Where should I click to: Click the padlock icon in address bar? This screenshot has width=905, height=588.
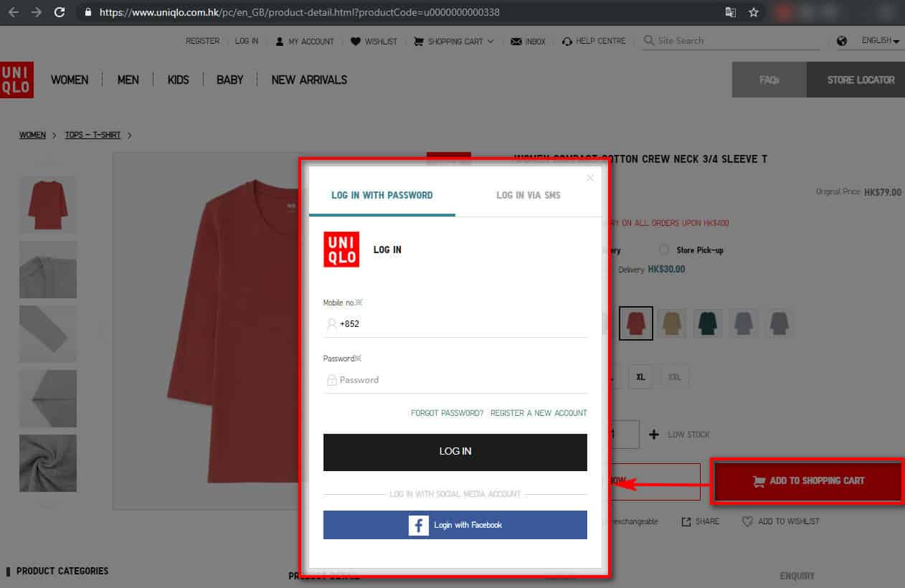[88, 12]
